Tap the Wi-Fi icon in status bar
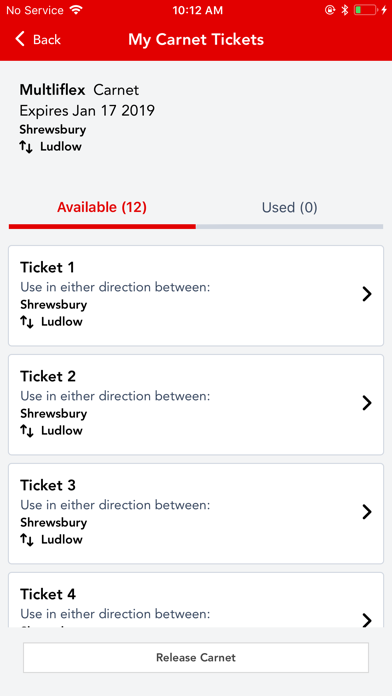Viewport: 392px width, 696px height. 76,10
